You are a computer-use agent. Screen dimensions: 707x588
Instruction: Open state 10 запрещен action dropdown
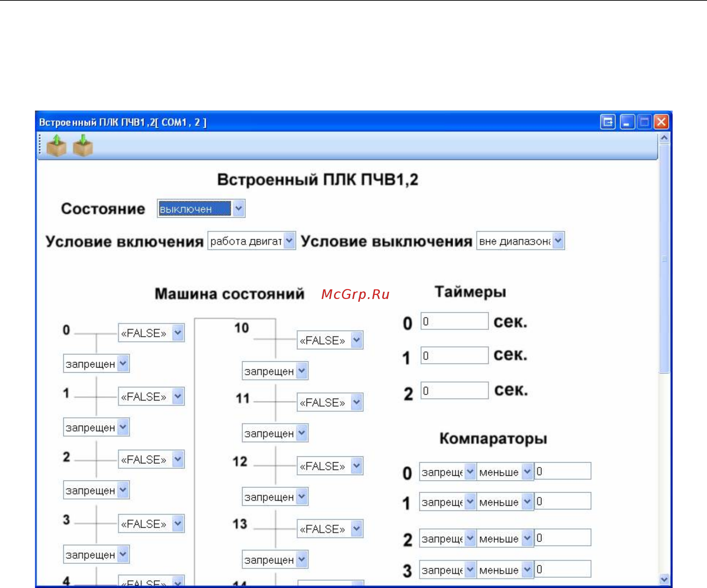(275, 371)
